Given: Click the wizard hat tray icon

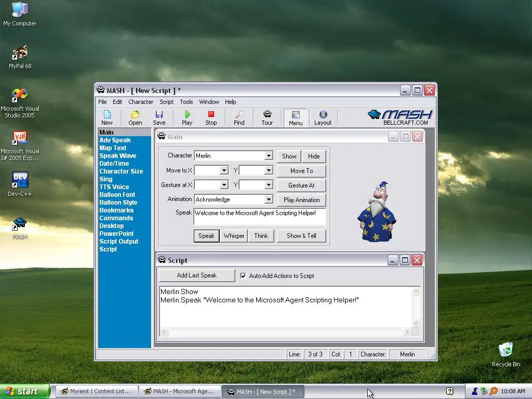Looking at the screenshot, I should pos(475,391).
